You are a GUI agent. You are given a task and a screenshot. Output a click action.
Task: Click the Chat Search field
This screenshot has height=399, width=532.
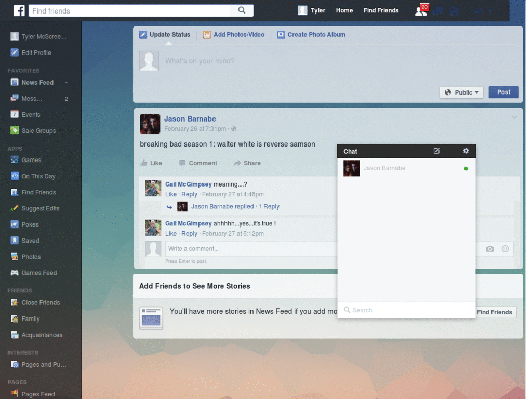406,310
